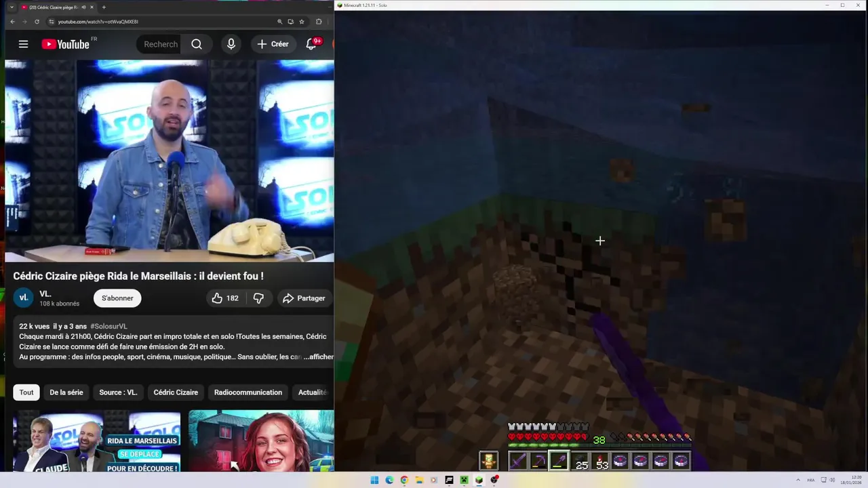Screen dimensions: 868x488
Task: Open Windows Start menu
Action: point(374,480)
